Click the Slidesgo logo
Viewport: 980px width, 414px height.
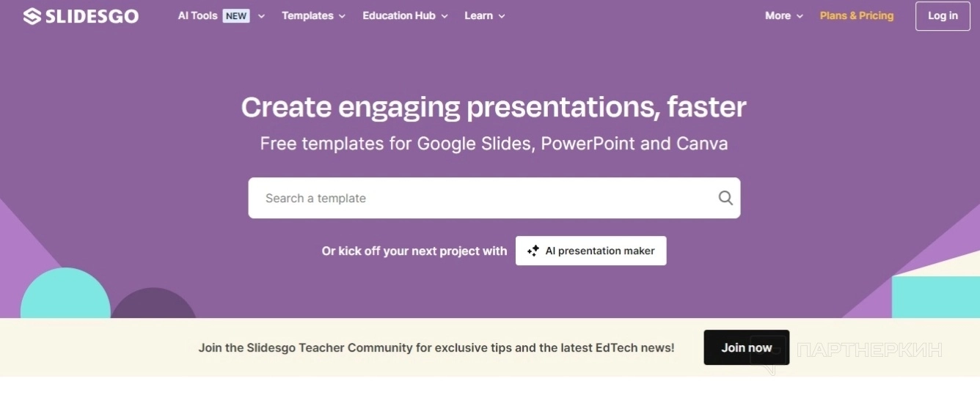tap(81, 16)
